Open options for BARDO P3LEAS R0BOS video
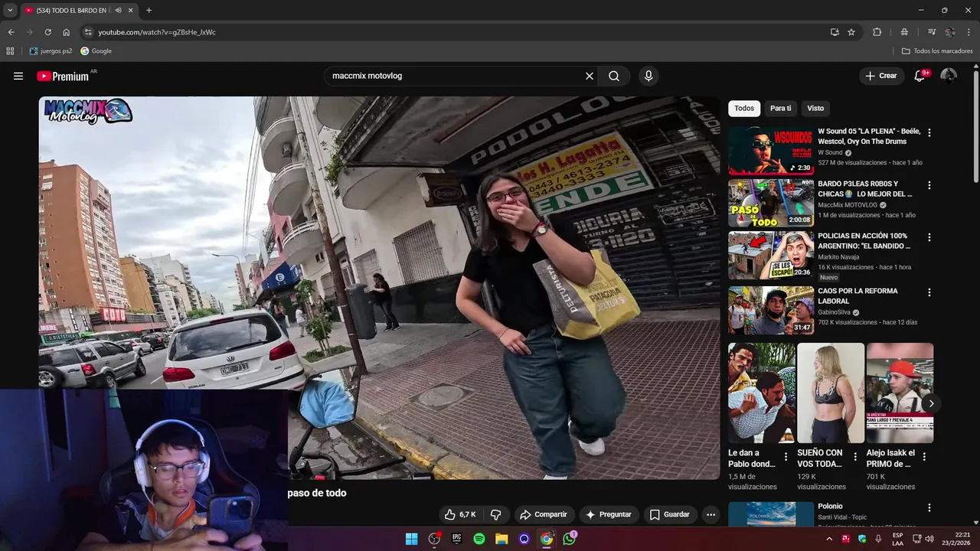The image size is (980, 551). click(x=929, y=185)
